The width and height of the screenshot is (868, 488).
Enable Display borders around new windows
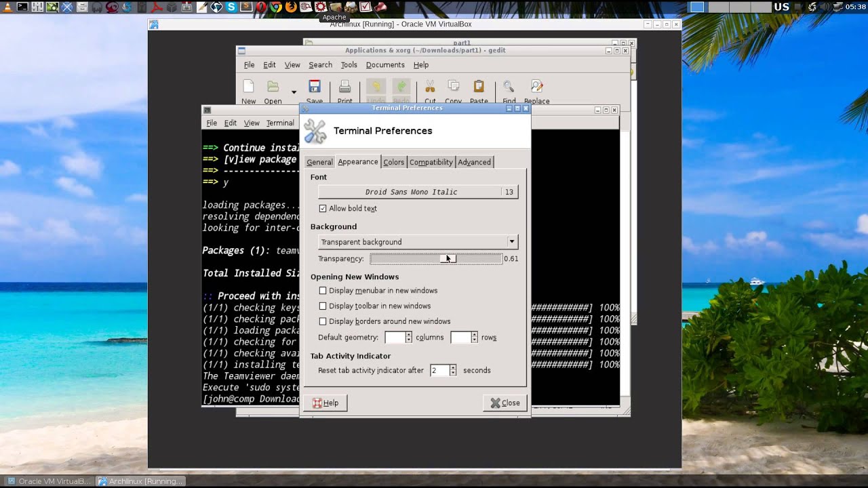[x=323, y=321]
